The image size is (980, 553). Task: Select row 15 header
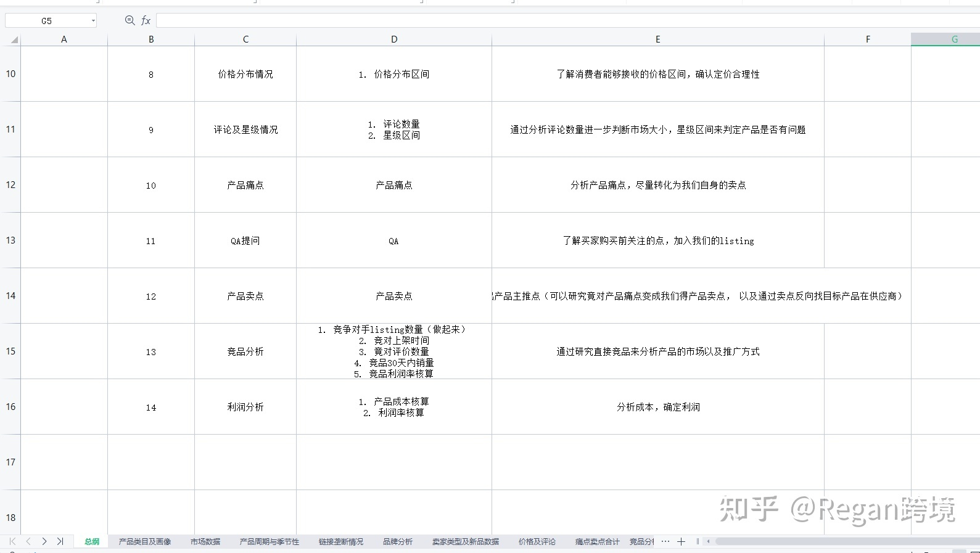pyautogui.click(x=10, y=351)
